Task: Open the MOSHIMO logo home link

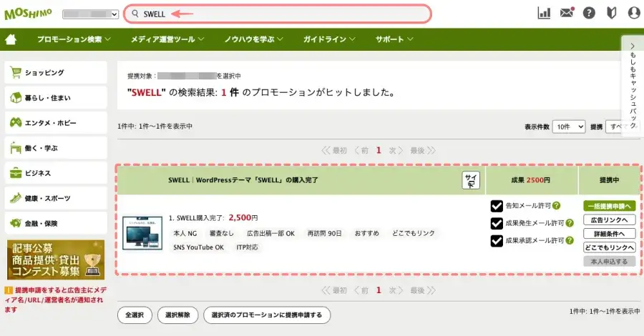Action: coord(28,14)
